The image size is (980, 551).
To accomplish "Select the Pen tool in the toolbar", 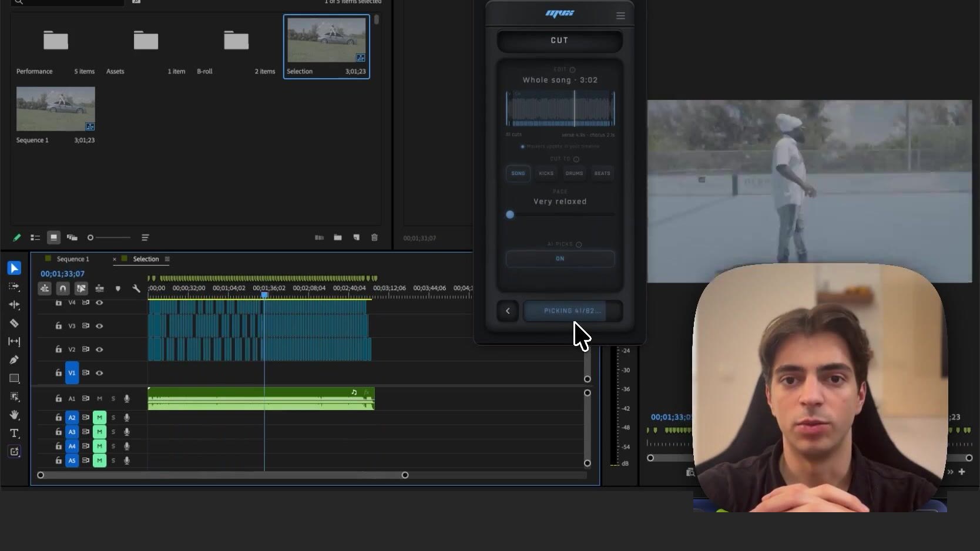I will (x=14, y=360).
